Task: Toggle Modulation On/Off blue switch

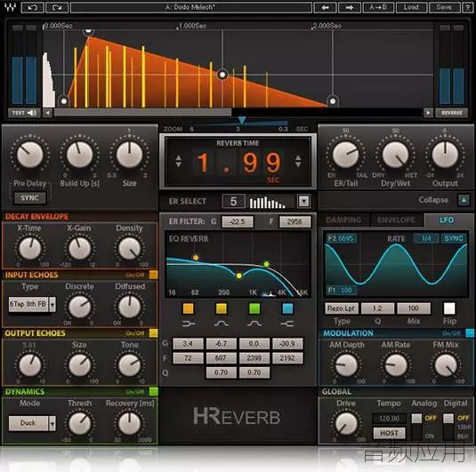Action: click(470, 333)
